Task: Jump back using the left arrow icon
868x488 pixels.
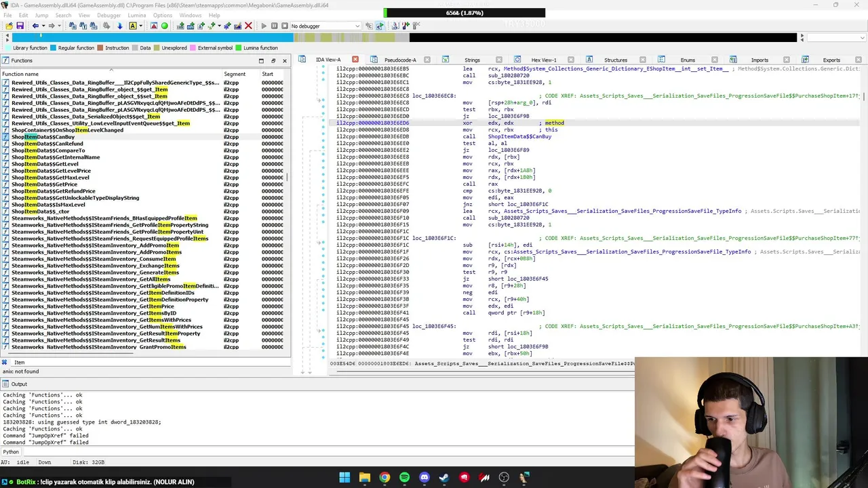Action: pos(35,26)
